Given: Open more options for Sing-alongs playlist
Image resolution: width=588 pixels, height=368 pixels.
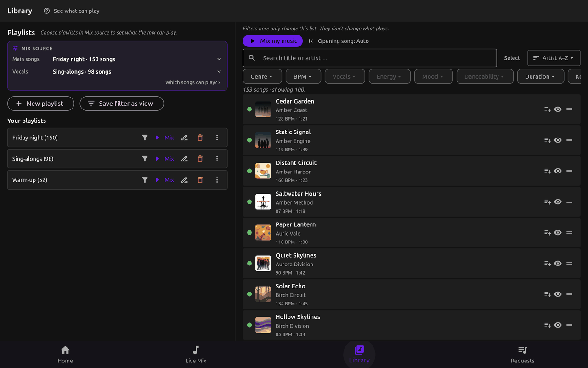Looking at the screenshot, I should pos(217,159).
